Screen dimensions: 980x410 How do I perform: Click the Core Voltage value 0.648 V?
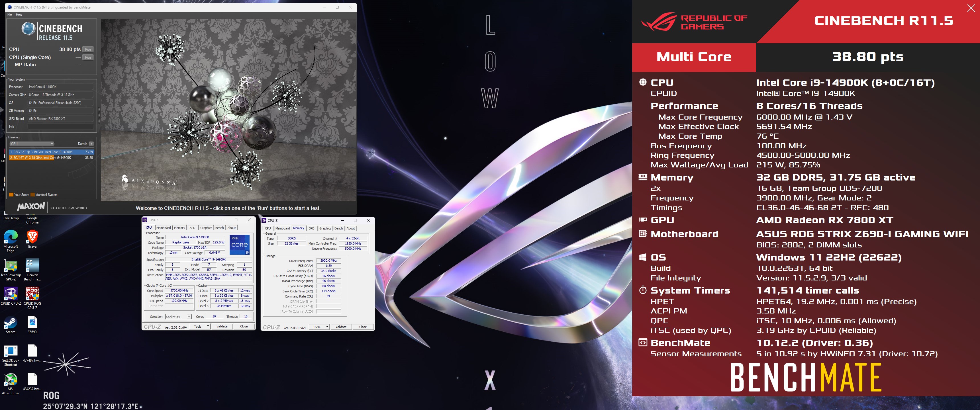[215, 253]
